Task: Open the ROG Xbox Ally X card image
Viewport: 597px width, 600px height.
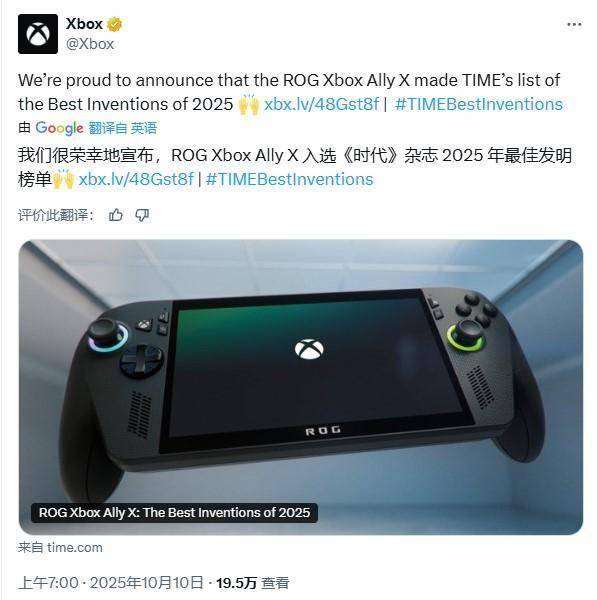Action: (301, 387)
